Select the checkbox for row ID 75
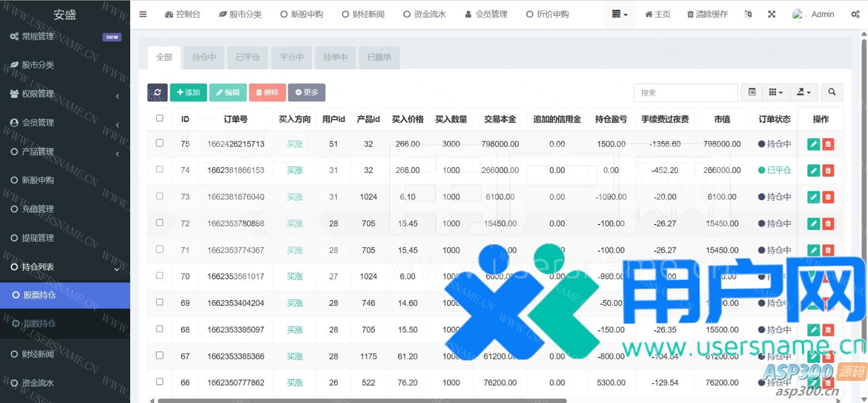The image size is (868, 403). (159, 143)
